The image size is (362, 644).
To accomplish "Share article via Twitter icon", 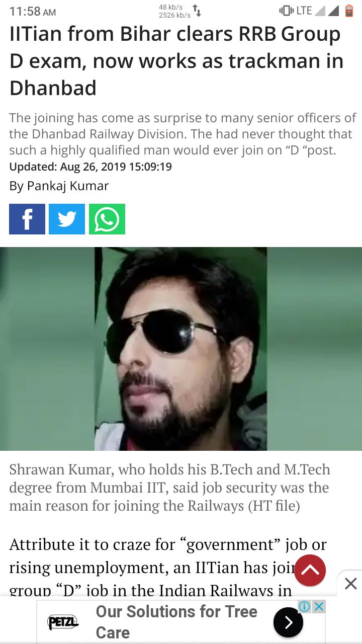I will [x=67, y=219].
